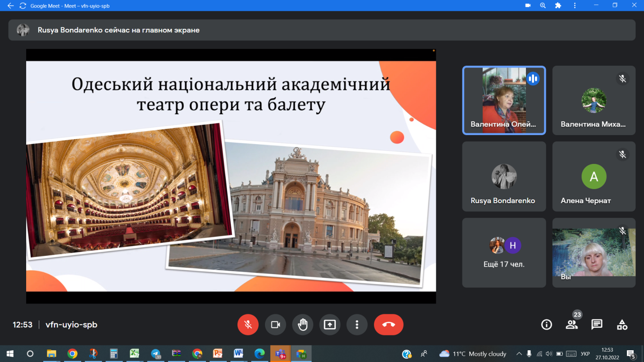Screen dimensions: 644x362
Task: Open meeting details info icon
Action: point(546,325)
